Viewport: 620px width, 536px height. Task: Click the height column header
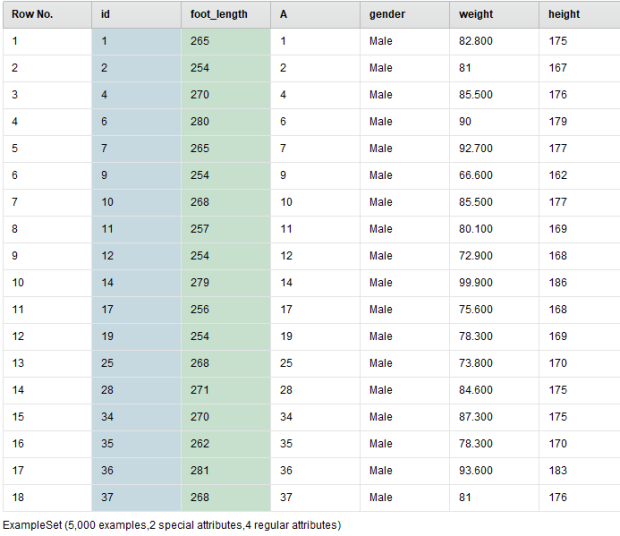point(579,15)
